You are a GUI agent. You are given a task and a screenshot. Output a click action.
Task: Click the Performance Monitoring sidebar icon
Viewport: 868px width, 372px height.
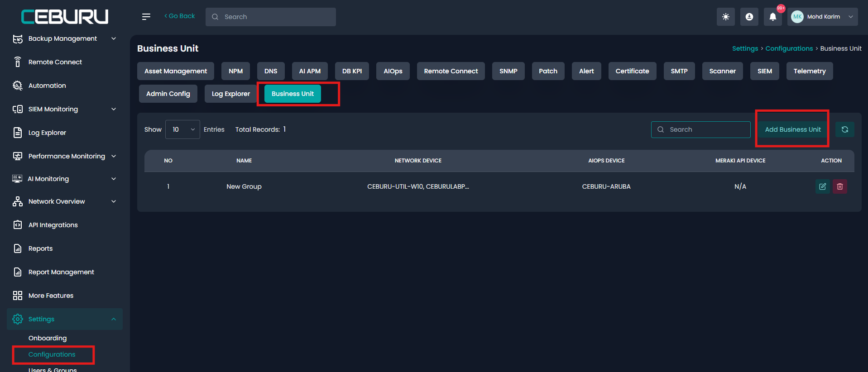click(18, 156)
